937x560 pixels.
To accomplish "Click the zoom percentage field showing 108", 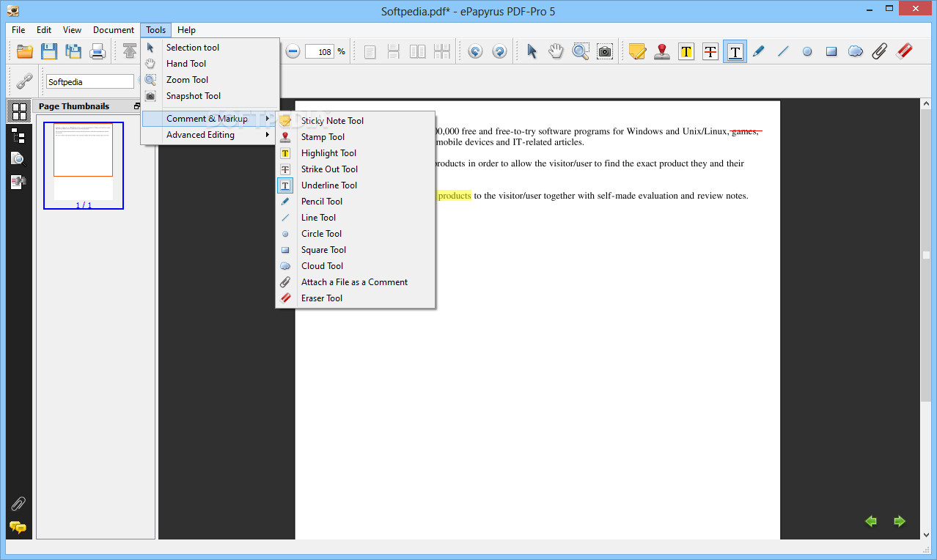I will [x=320, y=51].
